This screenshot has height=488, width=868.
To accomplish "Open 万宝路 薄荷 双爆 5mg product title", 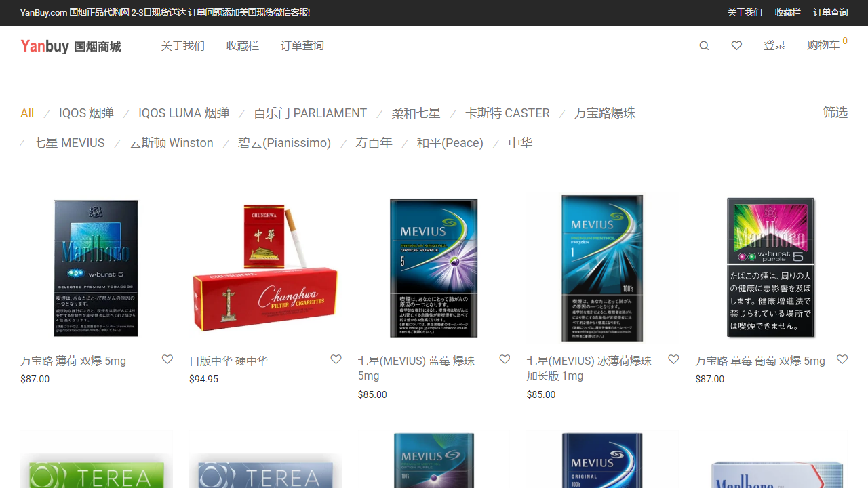I will 73,361.
